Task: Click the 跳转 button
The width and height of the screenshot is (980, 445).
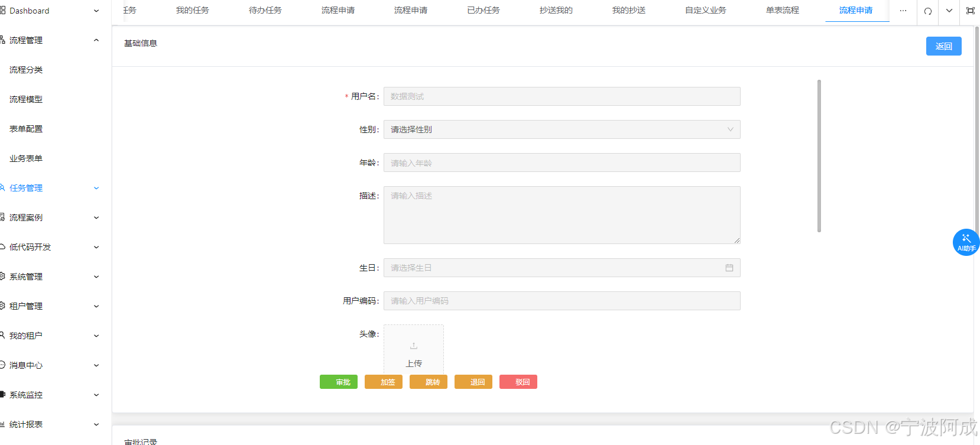Action: (429, 382)
